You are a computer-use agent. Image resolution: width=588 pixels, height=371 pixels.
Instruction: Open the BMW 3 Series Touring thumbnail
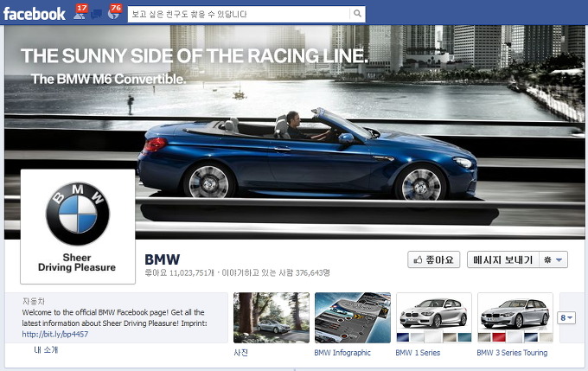pos(514,317)
